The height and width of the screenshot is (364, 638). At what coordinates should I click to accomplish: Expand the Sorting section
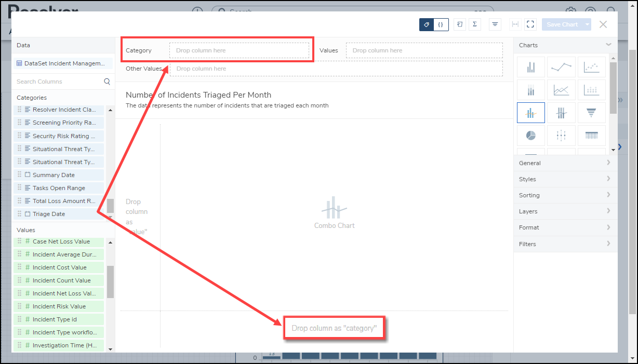[565, 195]
